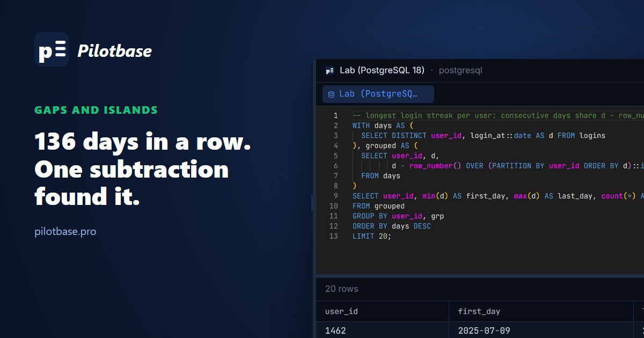Click the '20 rows' result count
The height and width of the screenshot is (338, 644).
[x=341, y=289]
